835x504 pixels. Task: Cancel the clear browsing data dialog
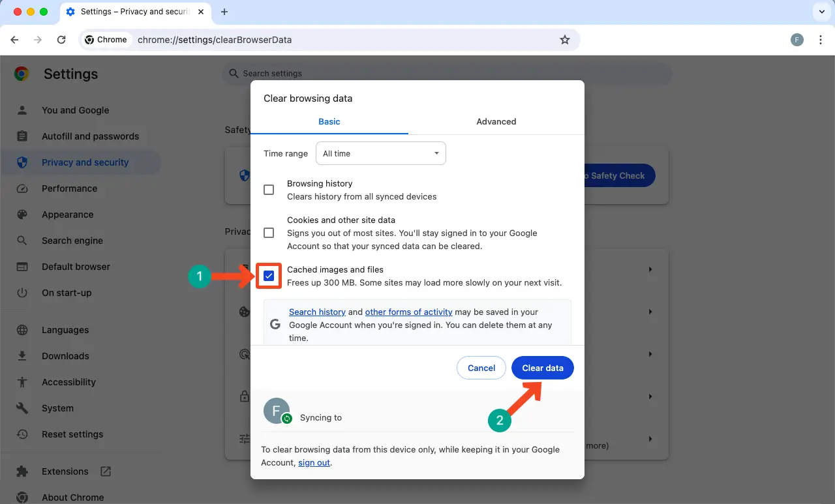pos(481,368)
